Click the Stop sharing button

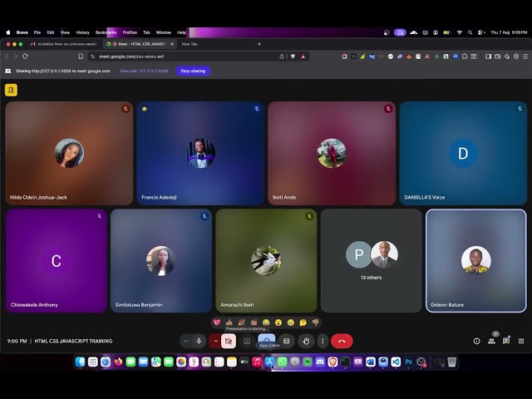[193, 71]
